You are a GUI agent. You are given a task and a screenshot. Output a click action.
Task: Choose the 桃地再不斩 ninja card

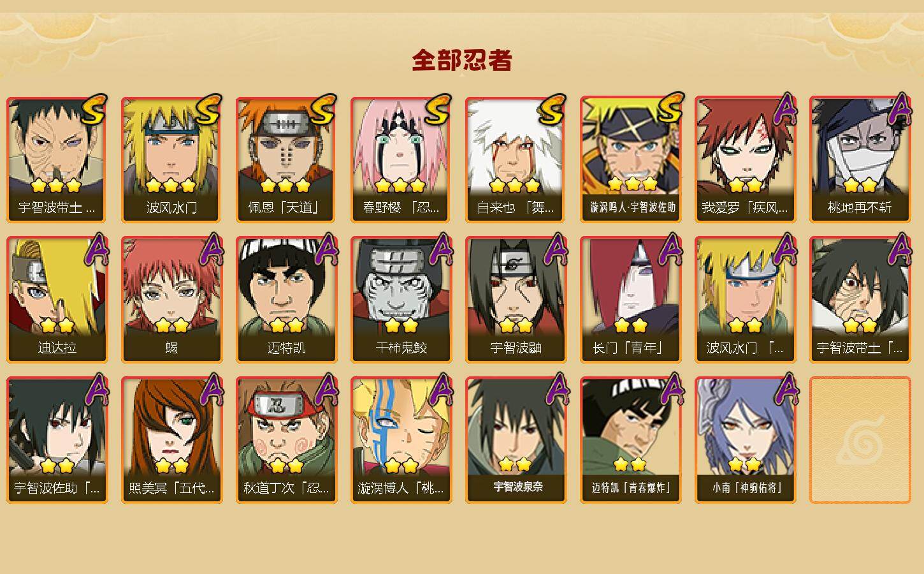[x=860, y=159]
